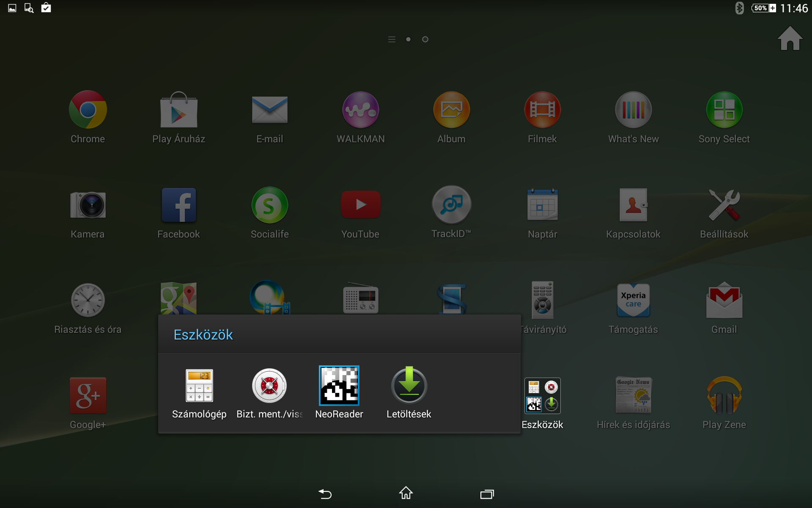Tap the 50% battery indicator

764,8
